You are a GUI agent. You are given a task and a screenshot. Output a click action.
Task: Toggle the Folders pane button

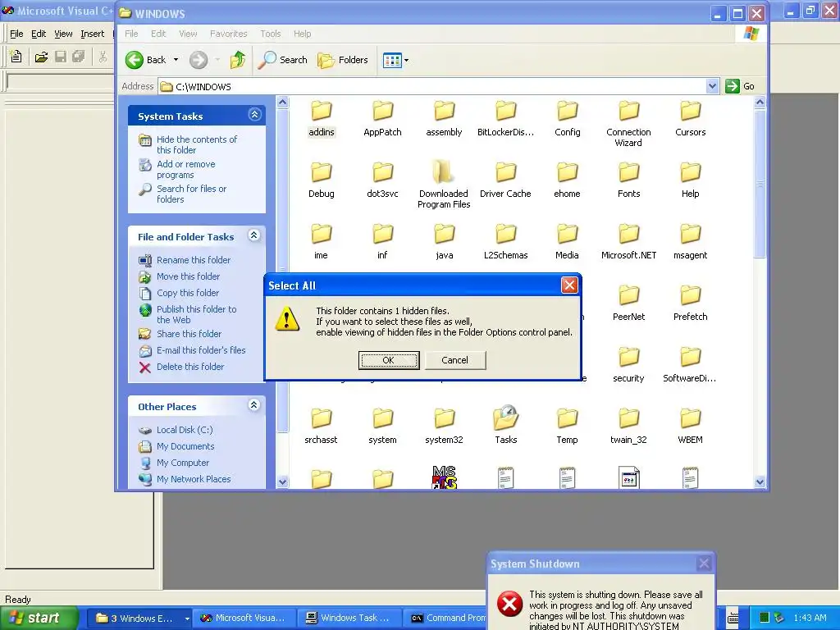pyautogui.click(x=343, y=60)
